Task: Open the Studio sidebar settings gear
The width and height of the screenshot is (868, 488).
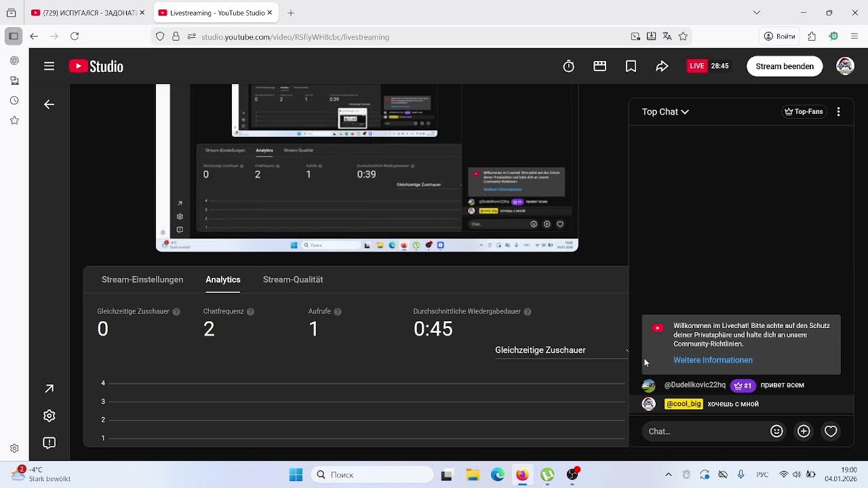Action: (49, 415)
